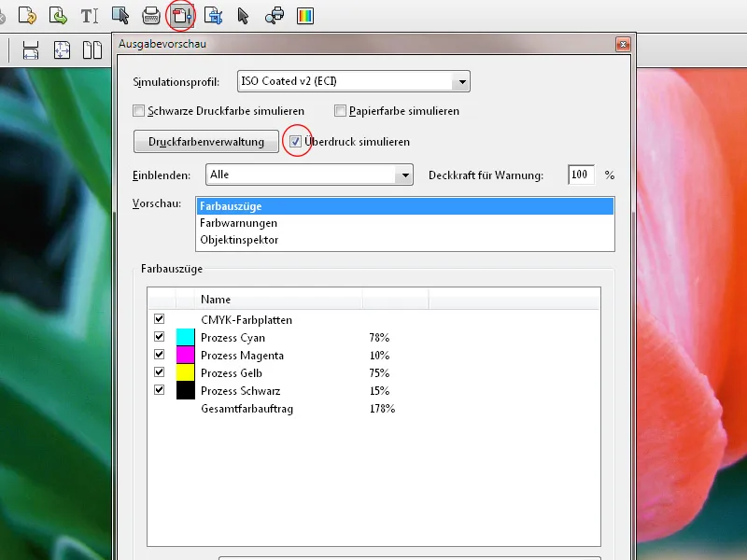Screen dimensions: 747x560
Task: Click the Gesamtfarbauftrag row label
Action: click(x=247, y=409)
